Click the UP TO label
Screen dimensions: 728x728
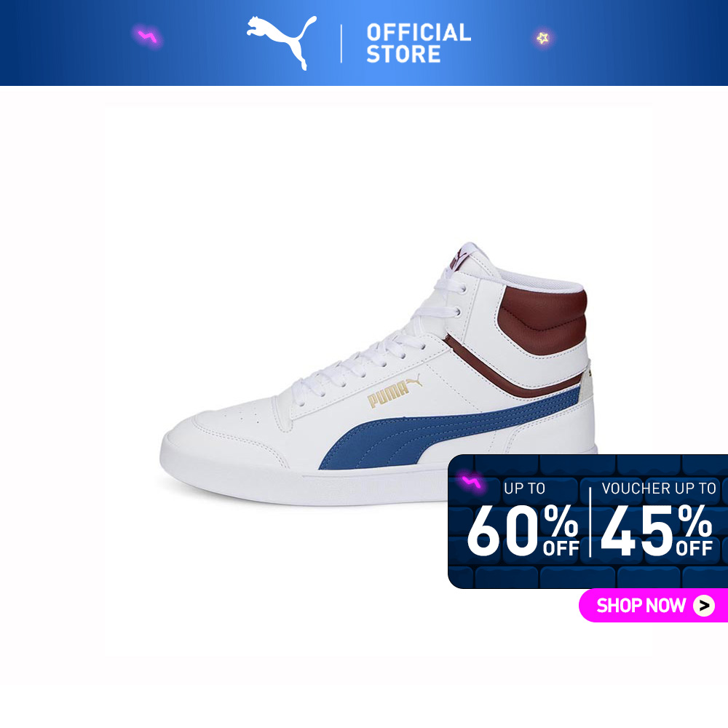pyautogui.click(x=525, y=488)
